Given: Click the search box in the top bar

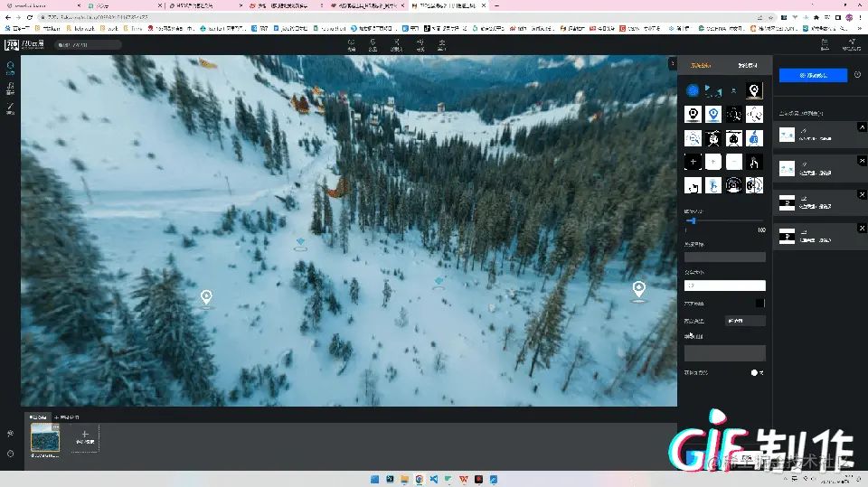Looking at the screenshot, I should pyautogui.click(x=89, y=45).
